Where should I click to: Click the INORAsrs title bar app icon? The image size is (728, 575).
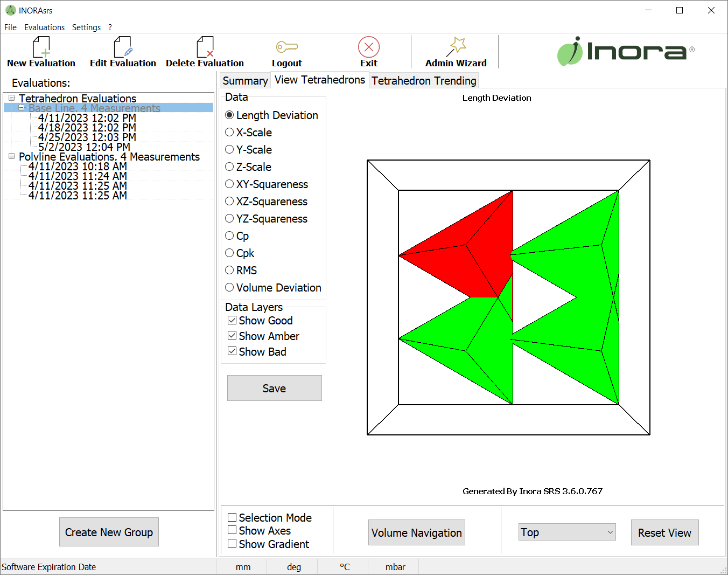10,10
